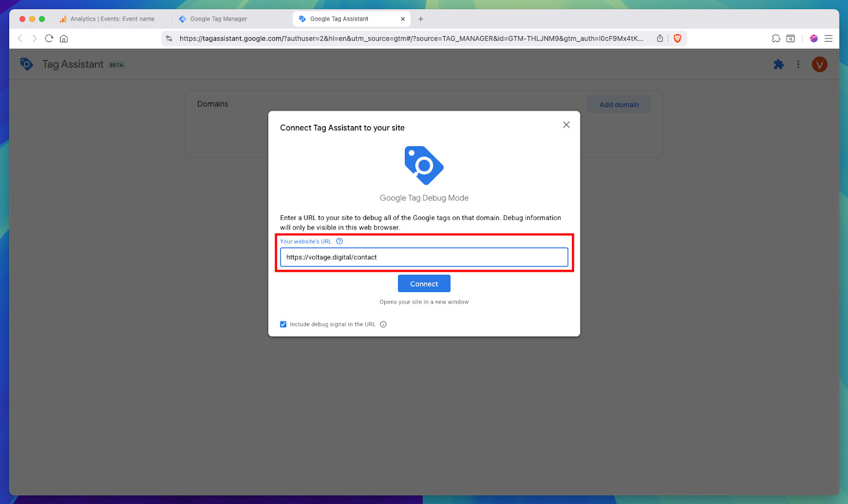Click the Tag Assistant logo
848x504 pixels.
[x=26, y=64]
